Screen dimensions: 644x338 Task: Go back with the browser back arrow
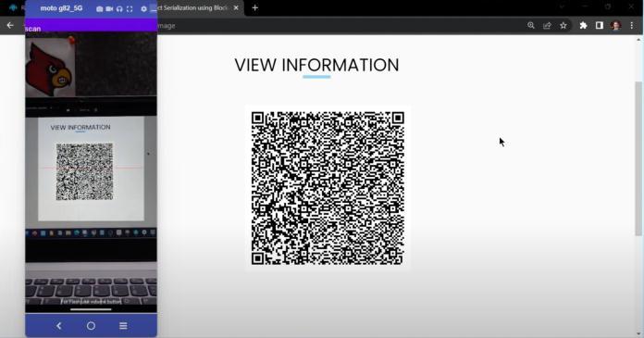10,26
